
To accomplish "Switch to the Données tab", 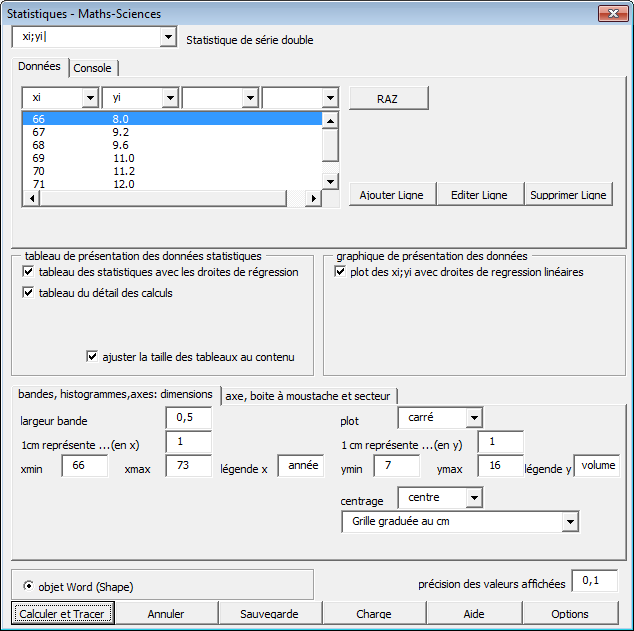I will (40, 67).
